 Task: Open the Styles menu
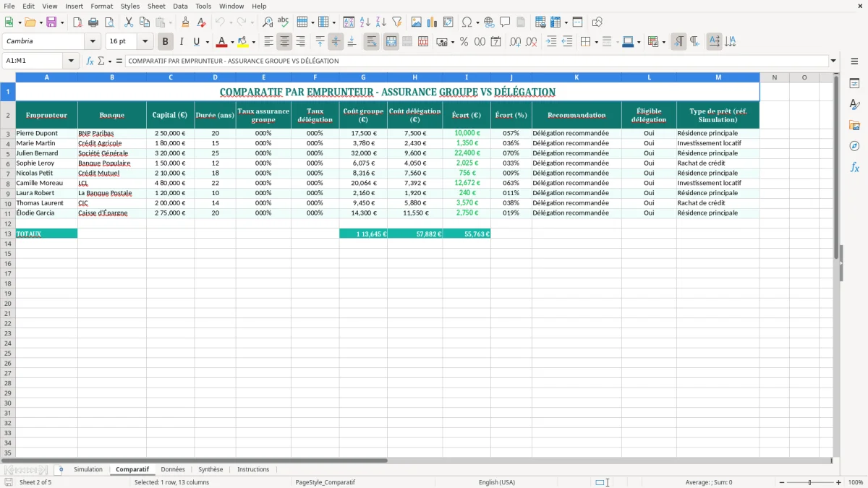130,6
